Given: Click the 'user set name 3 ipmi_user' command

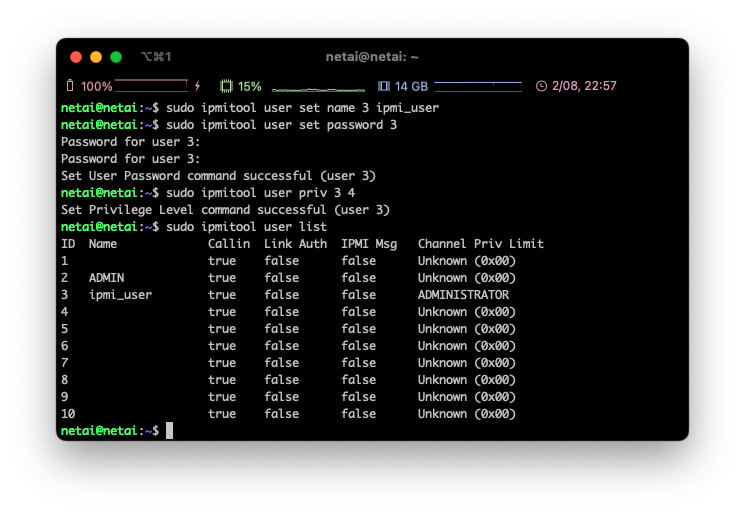Looking at the screenshot, I should (351, 108).
